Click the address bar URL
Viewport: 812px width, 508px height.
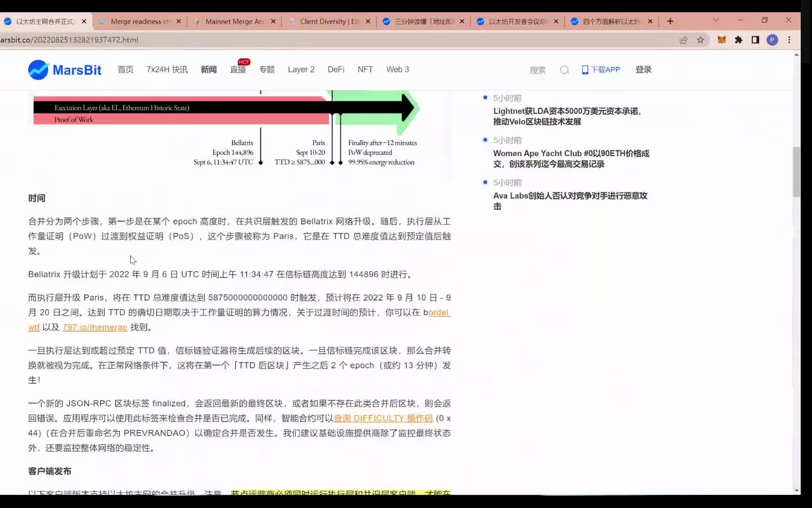click(x=70, y=40)
